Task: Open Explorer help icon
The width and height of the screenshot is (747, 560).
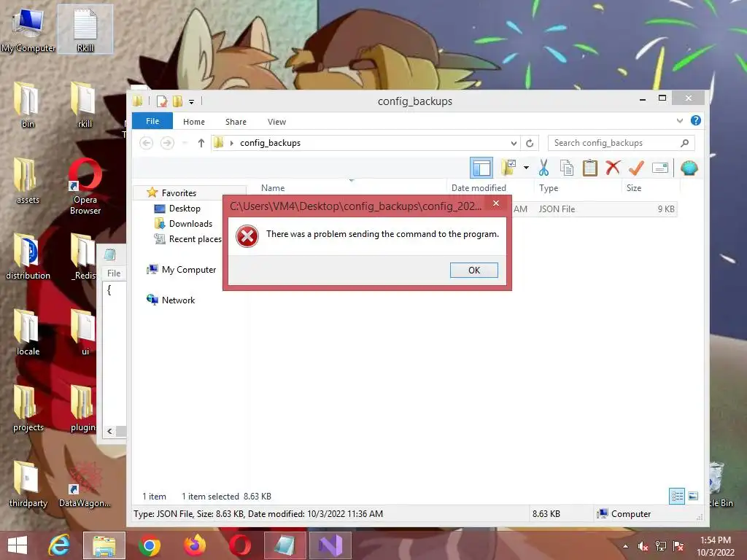Action: (x=695, y=120)
